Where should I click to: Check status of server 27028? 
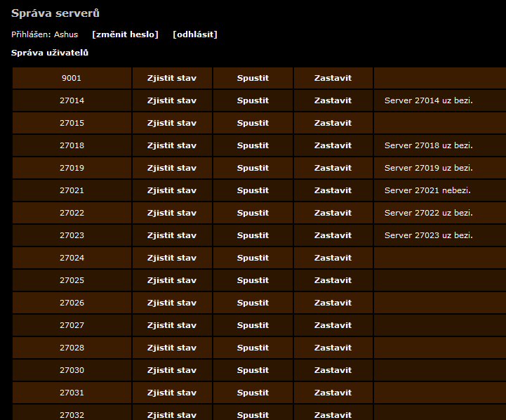[172, 348]
